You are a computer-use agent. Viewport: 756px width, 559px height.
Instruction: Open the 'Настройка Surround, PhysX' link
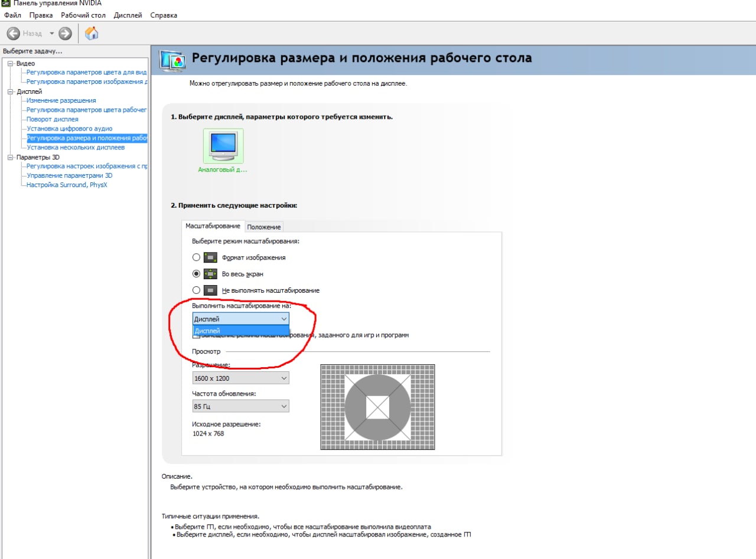pyautogui.click(x=67, y=185)
